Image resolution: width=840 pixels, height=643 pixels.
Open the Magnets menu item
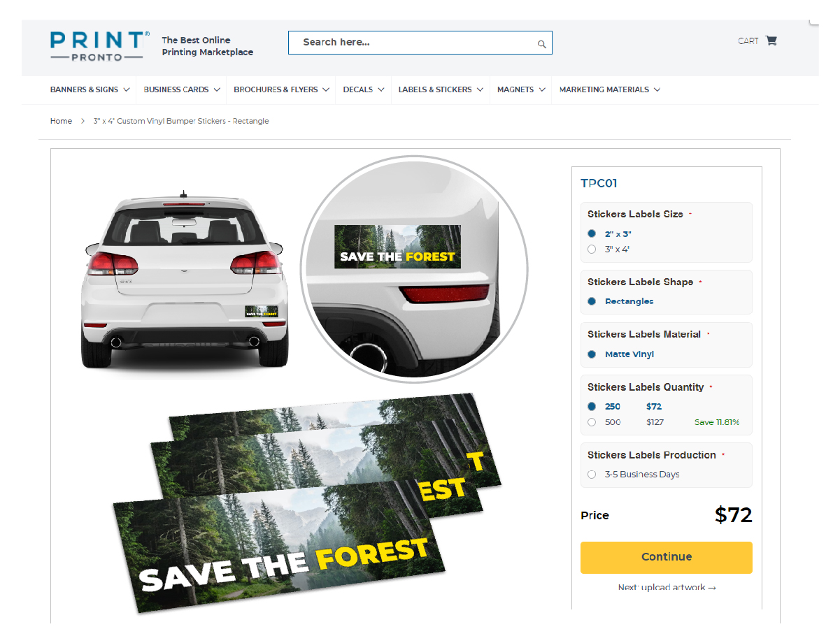(x=521, y=89)
